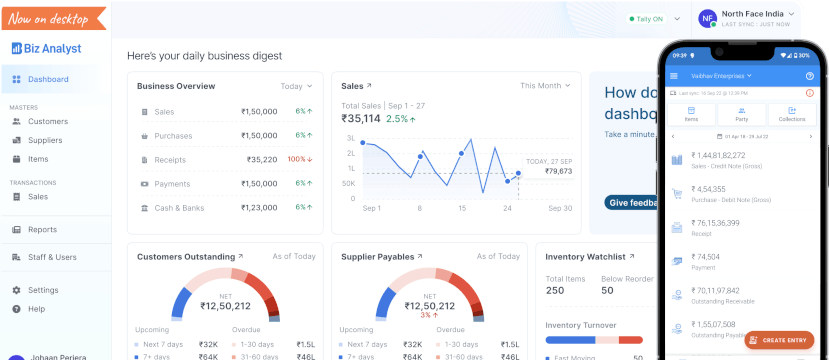
Task: Click the ₹1,23,000 Cash & Banks value
Action: pyautogui.click(x=259, y=208)
